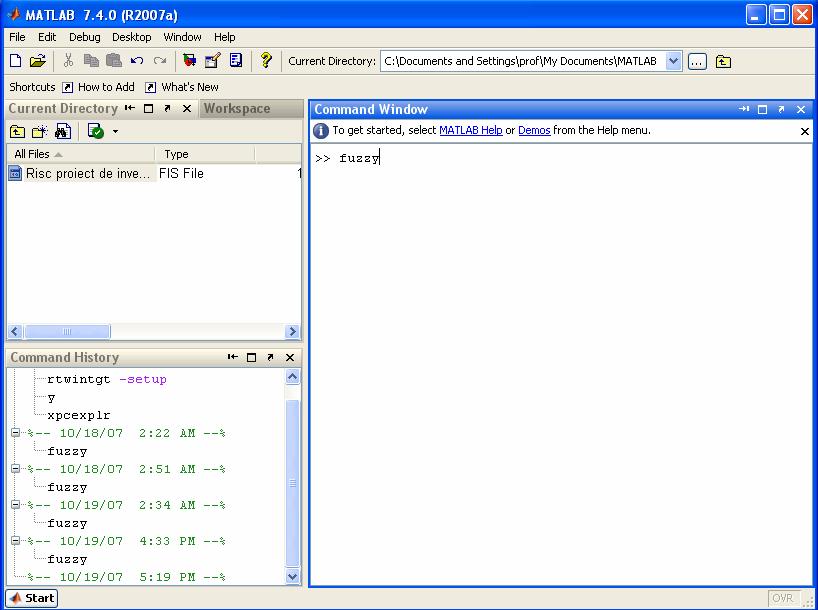Open the File menu
The width and height of the screenshot is (818, 610).
[x=17, y=37]
